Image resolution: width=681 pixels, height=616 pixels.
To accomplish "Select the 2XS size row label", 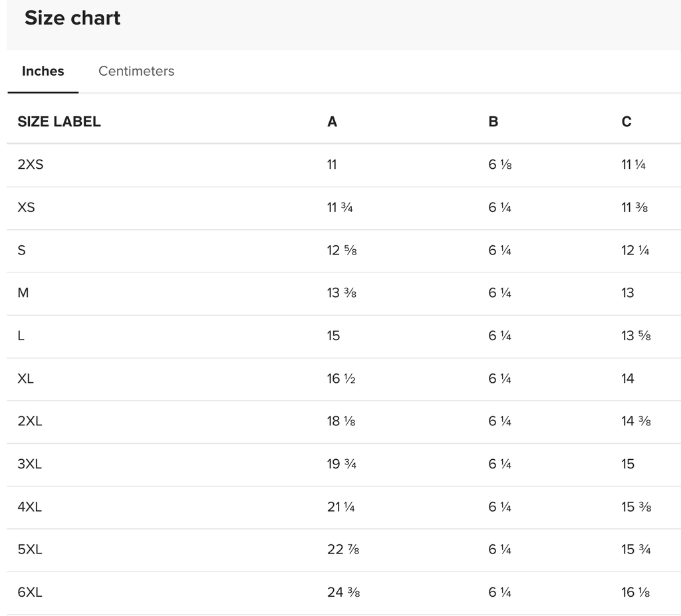I will (31, 165).
